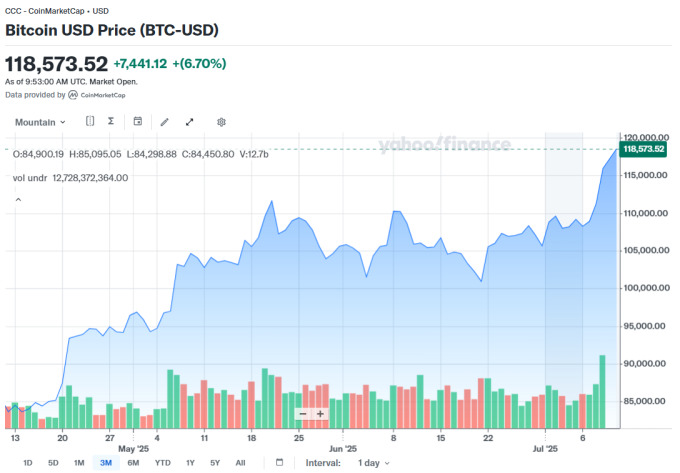Zoom out with the minus button

[x=303, y=414]
